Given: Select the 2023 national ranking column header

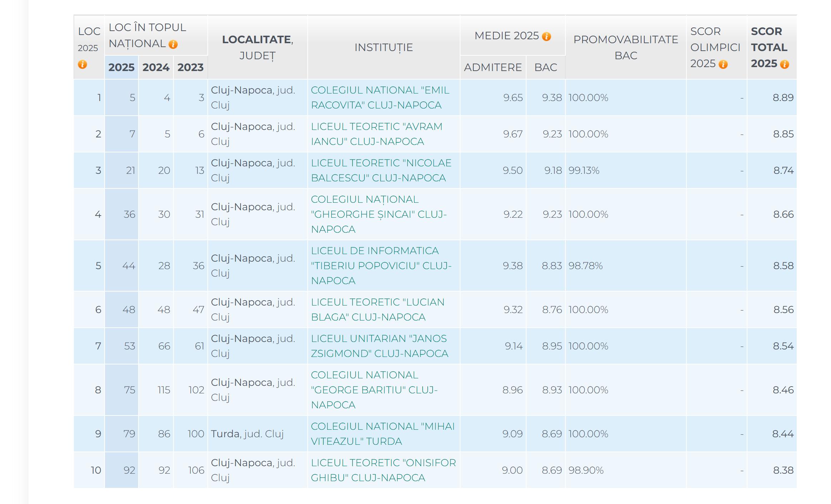Looking at the screenshot, I should point(190,67).
